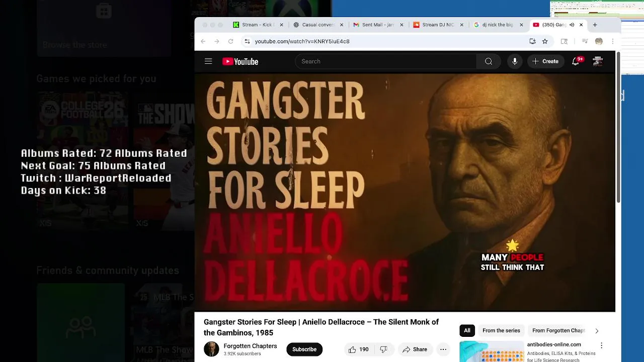
Task: Open the antibodies-online.com ad link
Action: pyautogui.click(x=554, y=344)
